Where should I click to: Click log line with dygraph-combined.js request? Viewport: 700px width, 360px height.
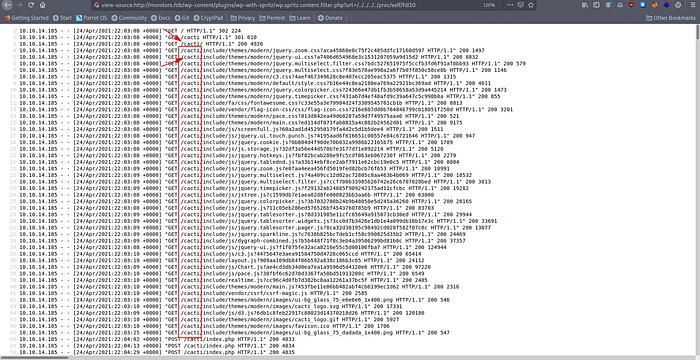[242, 241]
